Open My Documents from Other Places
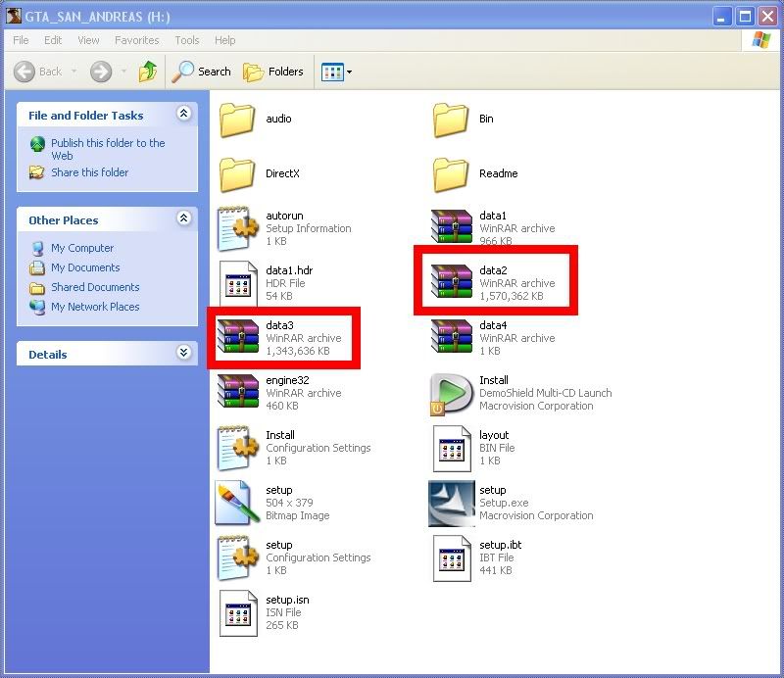This screenshot has height=678, width=784. point(74,268)
